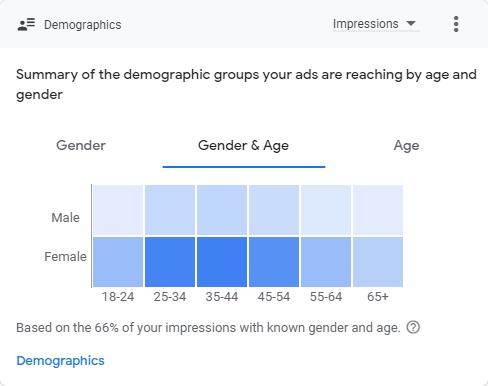Open the blue Demographics link

tap(60, 361)
